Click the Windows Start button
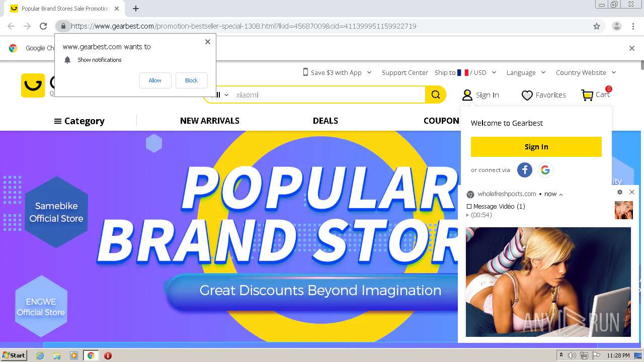This screenshot has height=362, width=644. 14,355
